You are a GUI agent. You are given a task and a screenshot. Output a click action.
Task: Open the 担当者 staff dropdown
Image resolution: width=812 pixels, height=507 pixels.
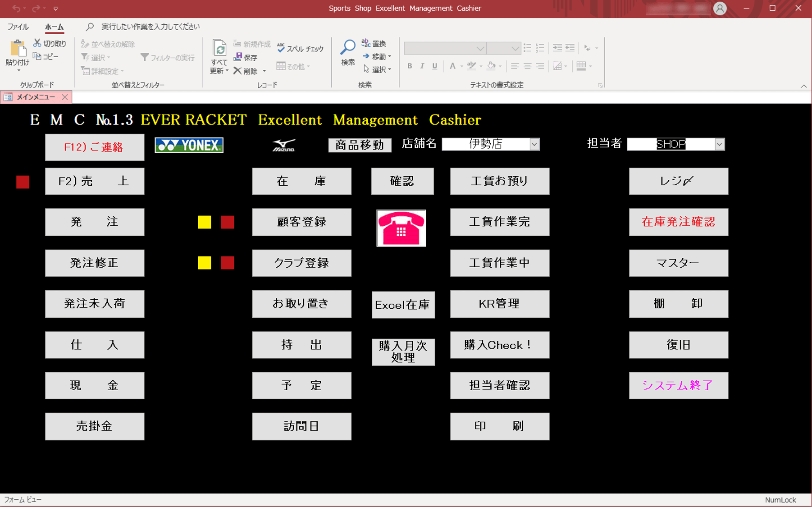(x=720, y=144)
